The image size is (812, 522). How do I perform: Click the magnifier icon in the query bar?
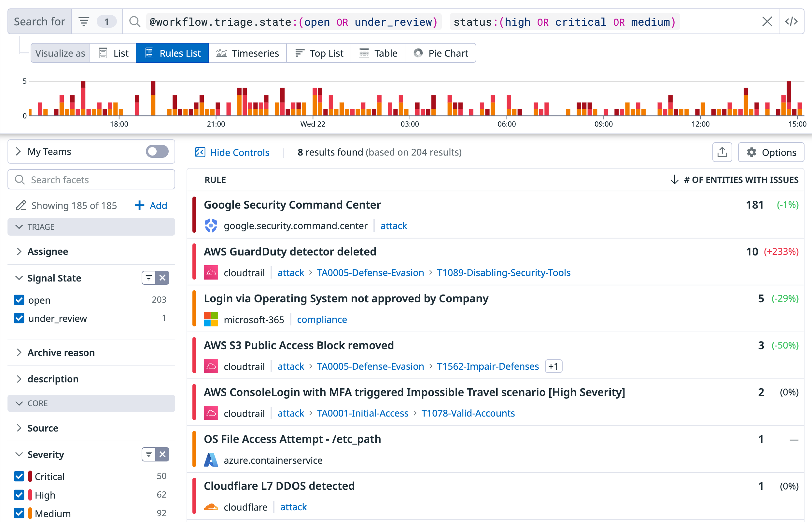tap(134, 22)
